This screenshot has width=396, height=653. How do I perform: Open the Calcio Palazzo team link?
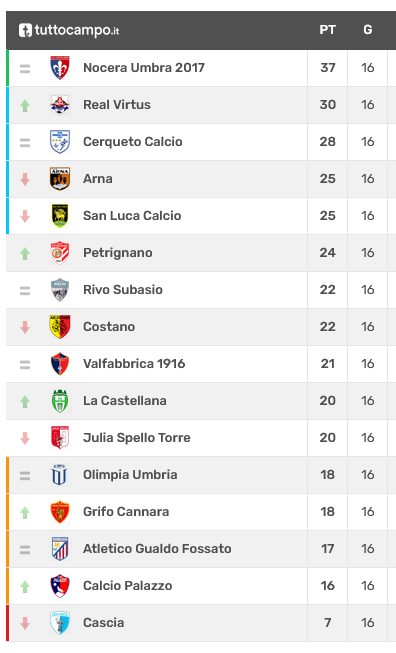(127, 586)
